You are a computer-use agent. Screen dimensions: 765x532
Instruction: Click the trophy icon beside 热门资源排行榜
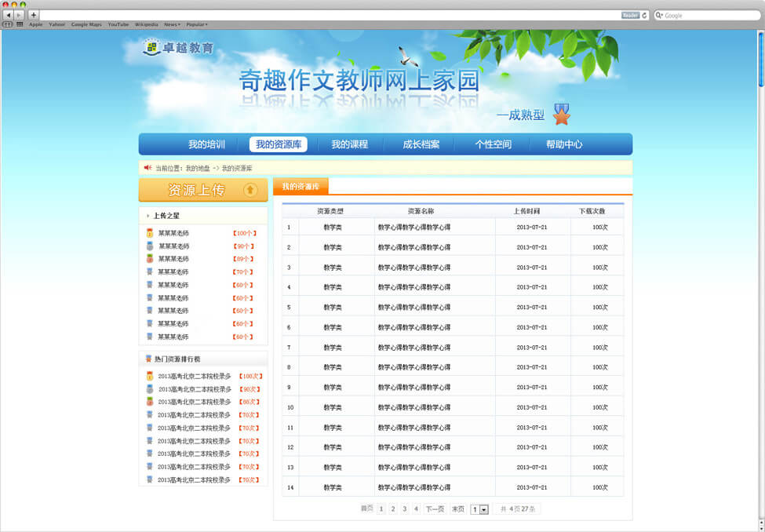coord(148,359)
